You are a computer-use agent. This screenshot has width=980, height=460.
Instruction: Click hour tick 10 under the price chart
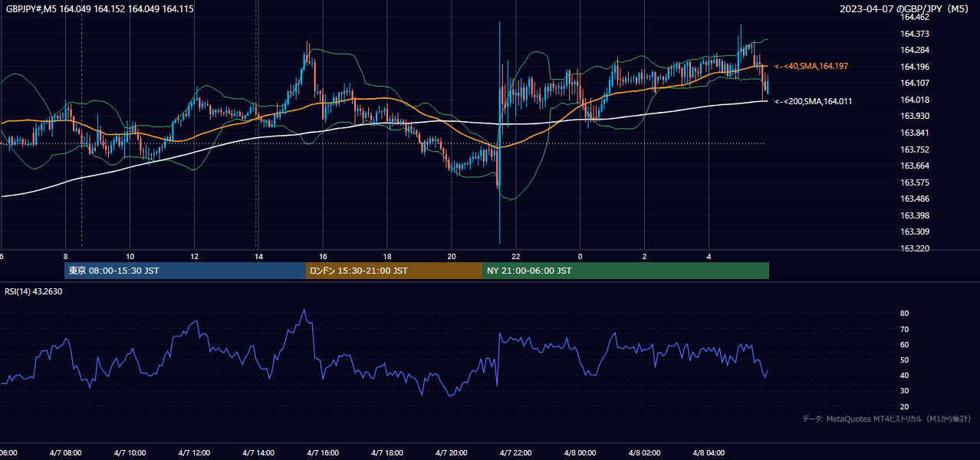click(130, 256)
